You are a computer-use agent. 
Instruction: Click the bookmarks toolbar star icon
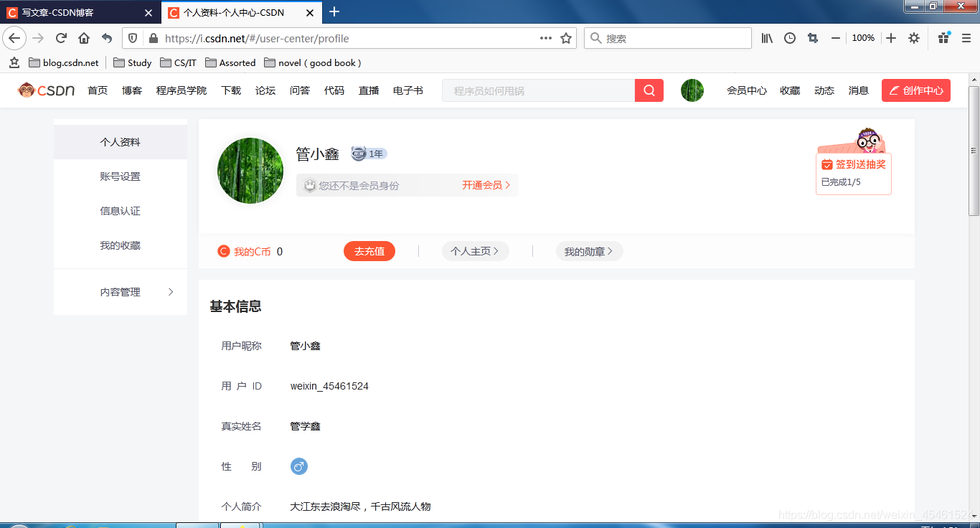14,62
